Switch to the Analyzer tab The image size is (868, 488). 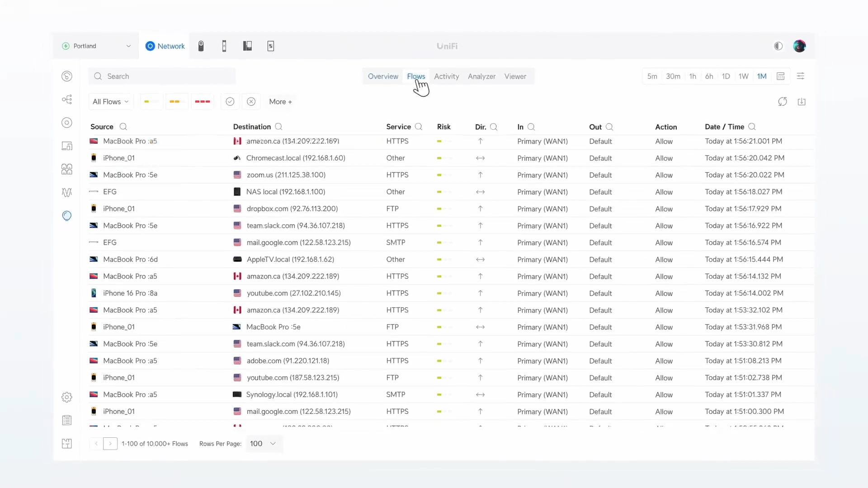pyautogui.click(x=481, y=76)
